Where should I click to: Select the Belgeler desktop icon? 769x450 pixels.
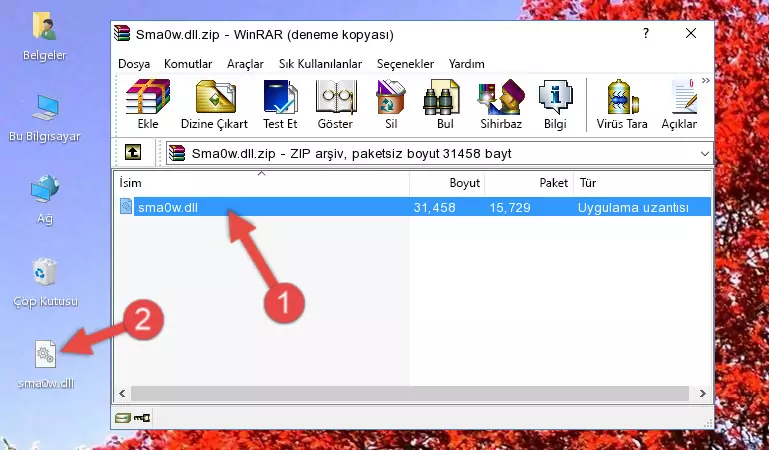coord(45,37)
